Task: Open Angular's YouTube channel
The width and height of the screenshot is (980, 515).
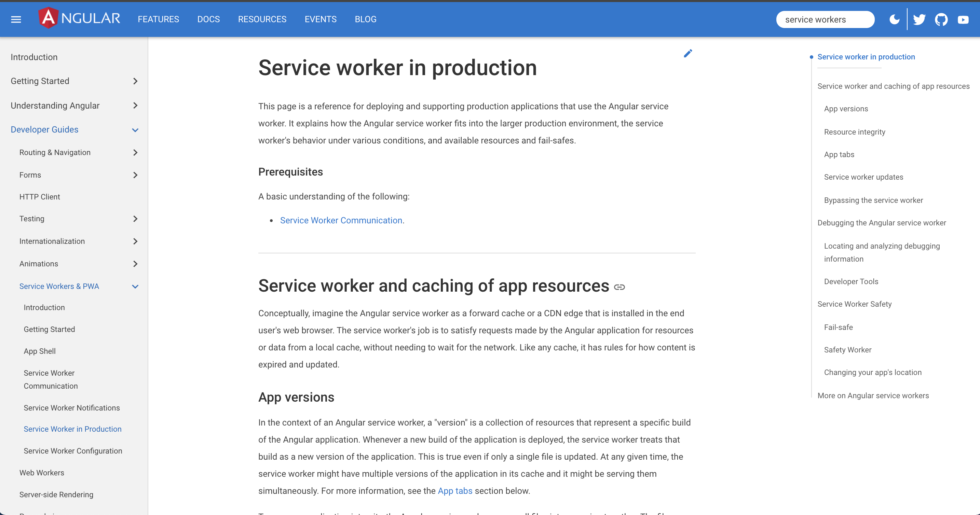Action: (x=963, y=19)
